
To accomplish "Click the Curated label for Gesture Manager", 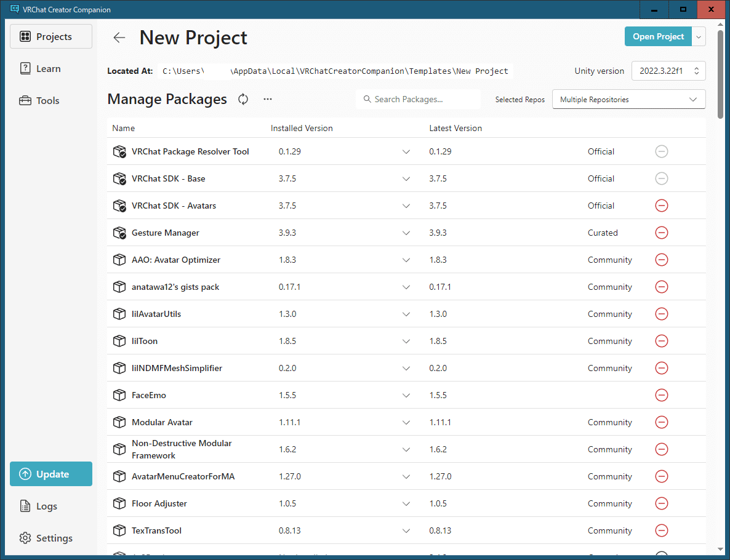I will [603, 233].
